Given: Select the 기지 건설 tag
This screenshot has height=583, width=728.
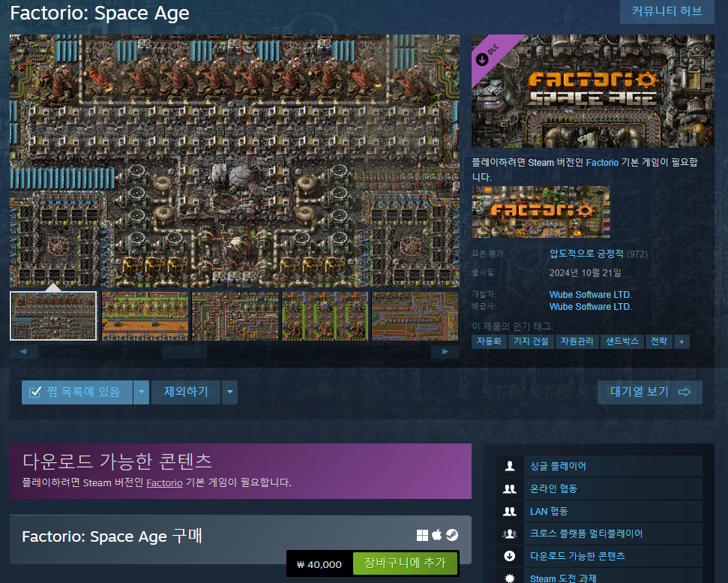Looking at the screenshot, I should pyautogui.click(x=531, y=341).
